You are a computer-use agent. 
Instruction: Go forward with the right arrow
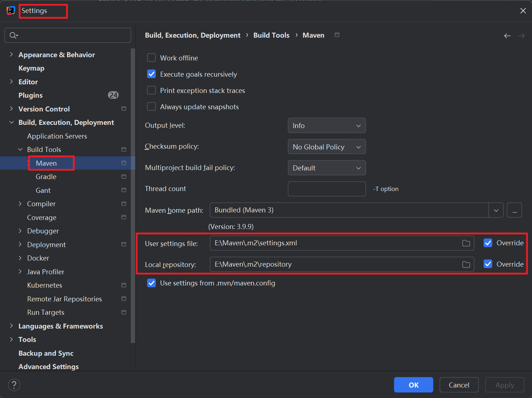(x=521, y=35)
